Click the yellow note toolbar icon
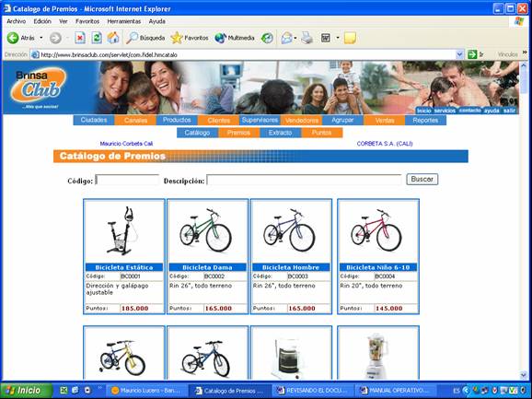 (350, 38)
